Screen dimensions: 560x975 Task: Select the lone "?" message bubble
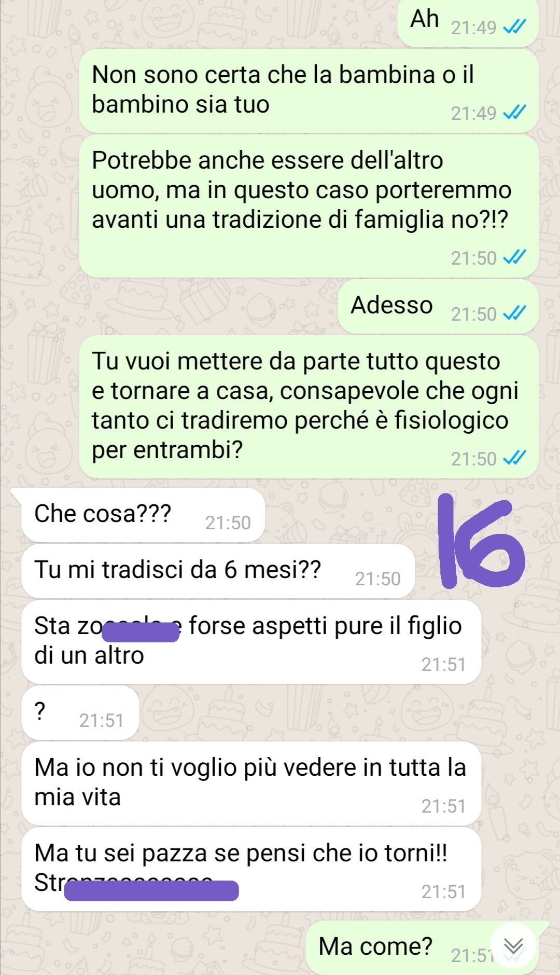[x=80, y=712]
